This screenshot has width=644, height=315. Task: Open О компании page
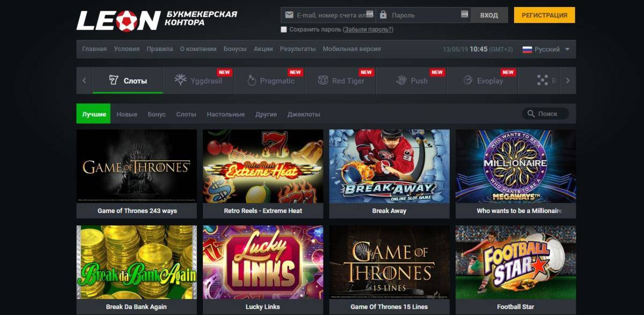point(198,49)
